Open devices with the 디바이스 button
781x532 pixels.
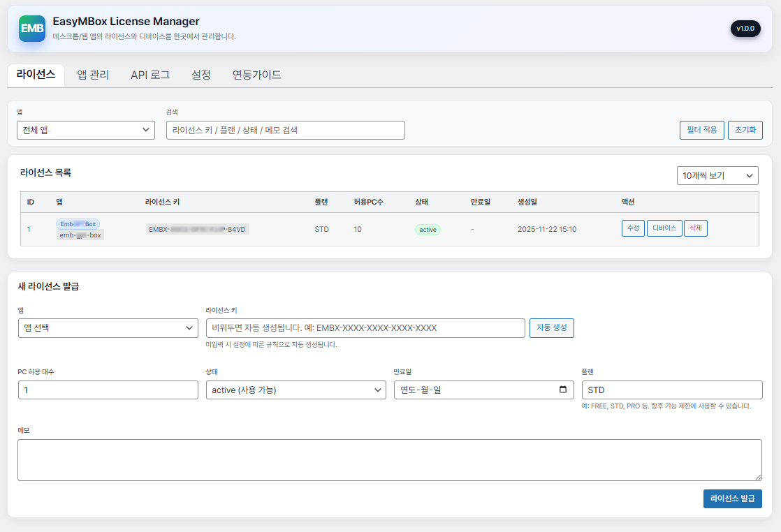point(664,228)
